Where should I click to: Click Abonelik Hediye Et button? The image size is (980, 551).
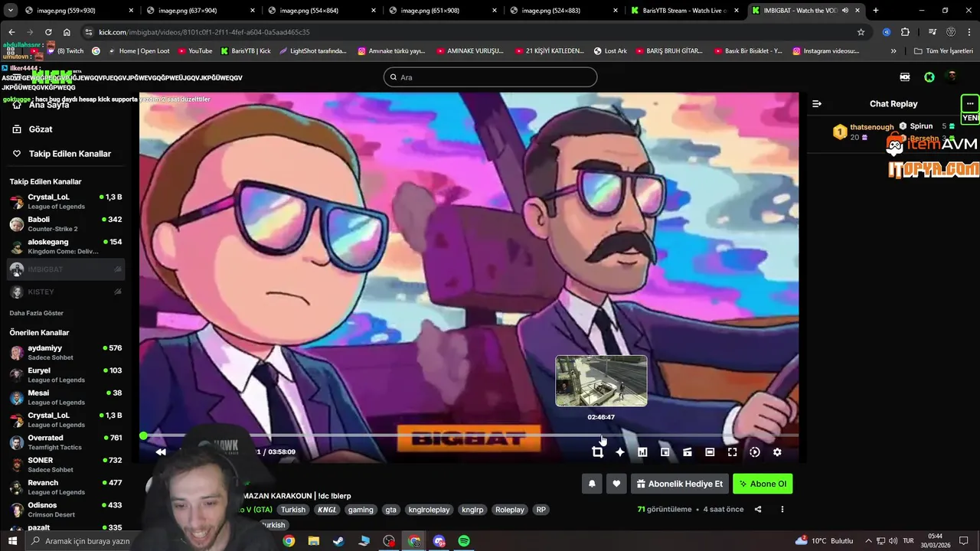point(679,484)
